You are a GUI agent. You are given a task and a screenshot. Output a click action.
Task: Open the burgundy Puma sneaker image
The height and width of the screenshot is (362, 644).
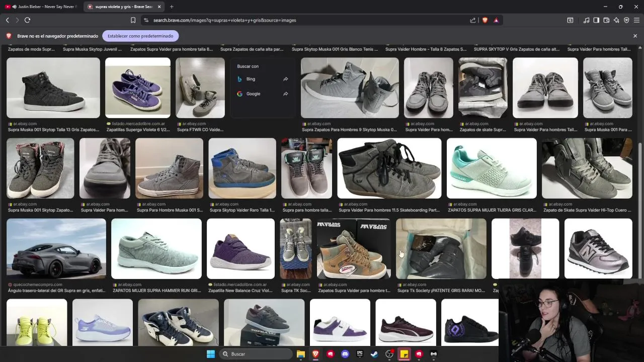click(406, 322)
